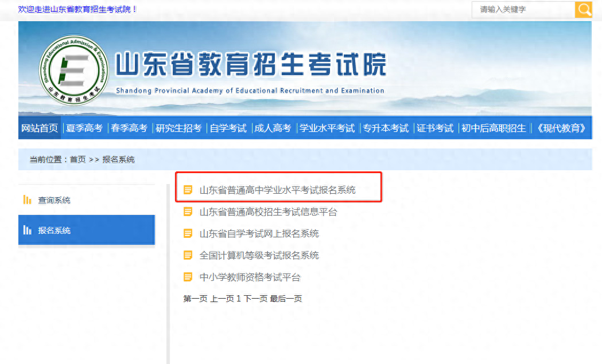
Task: Go to the 夏季高考 menu item
Action: coord(84,128)
